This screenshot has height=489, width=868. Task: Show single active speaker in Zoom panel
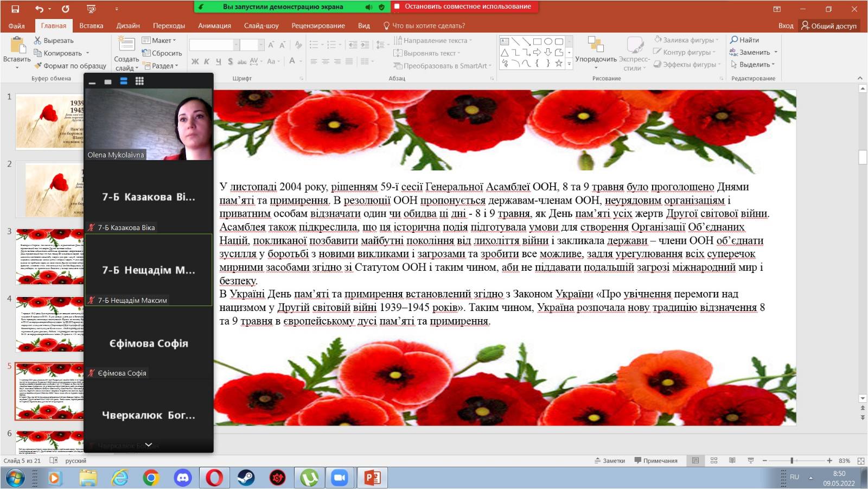coord(108,81)
